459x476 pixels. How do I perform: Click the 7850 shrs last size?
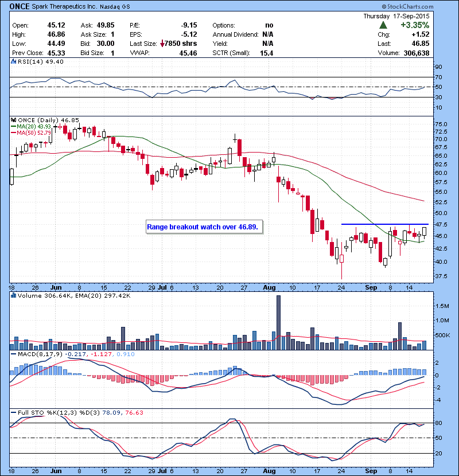pos(181,44)
